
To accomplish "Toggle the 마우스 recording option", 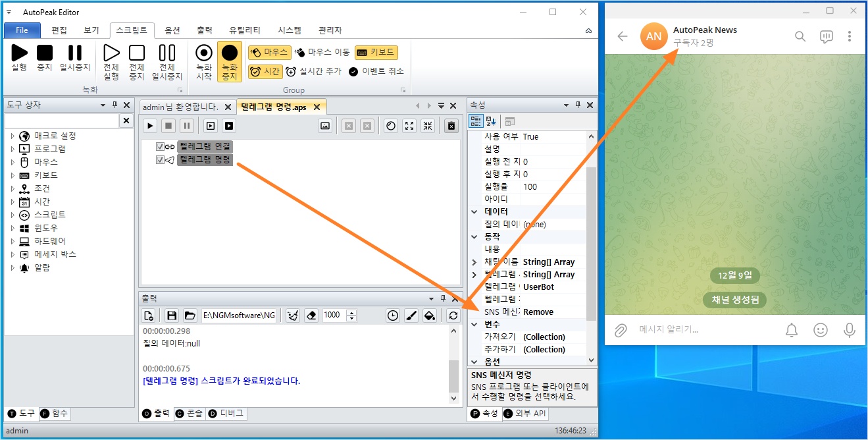I will point(269,52).
